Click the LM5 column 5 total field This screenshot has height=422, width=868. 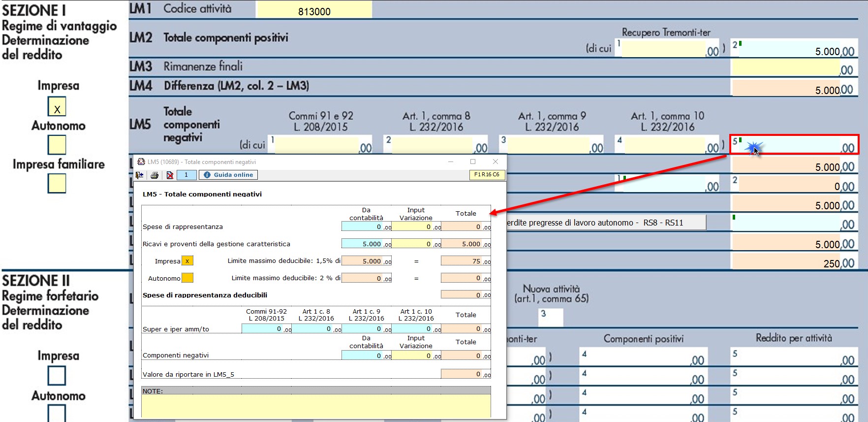794,145
